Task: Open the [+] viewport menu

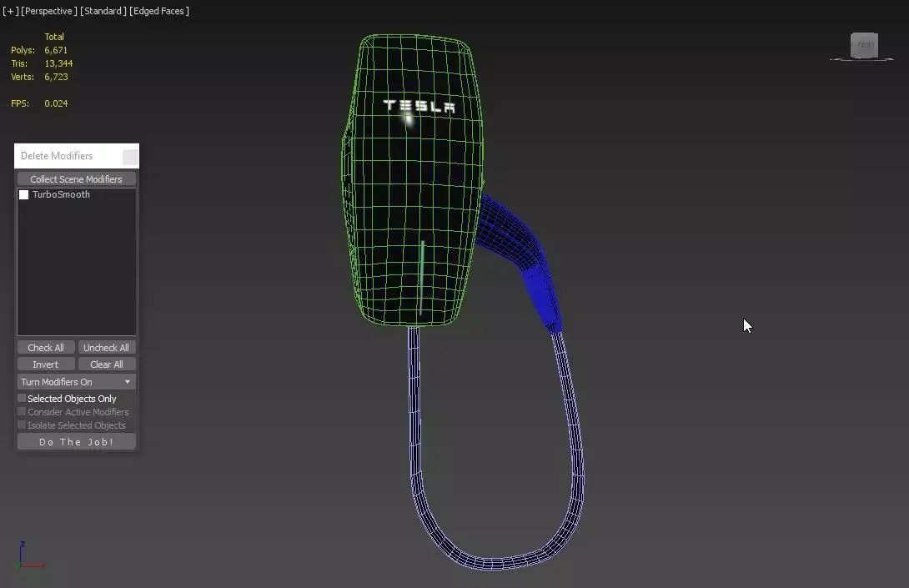Action: coord(11,11)
